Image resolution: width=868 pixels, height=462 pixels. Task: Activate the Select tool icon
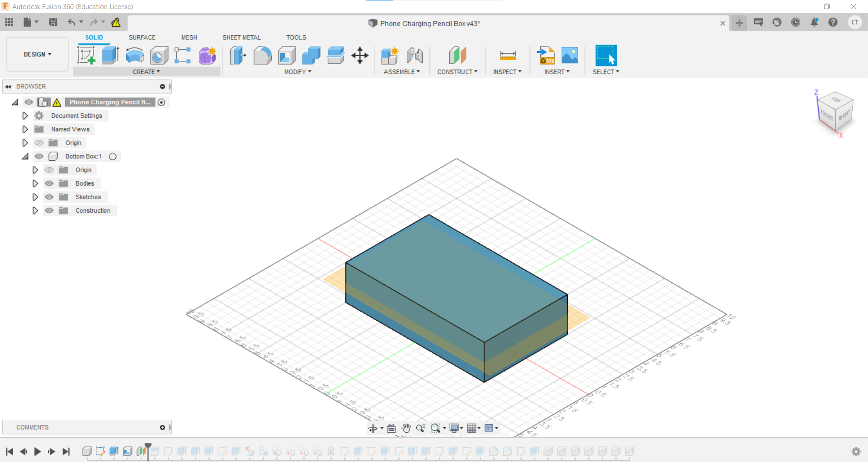point(606,56)
